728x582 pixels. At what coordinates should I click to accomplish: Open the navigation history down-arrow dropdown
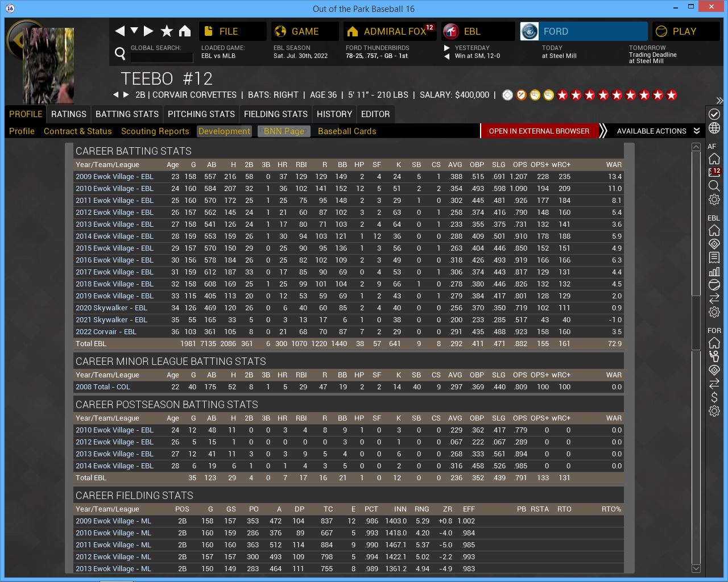click(134, 31)
